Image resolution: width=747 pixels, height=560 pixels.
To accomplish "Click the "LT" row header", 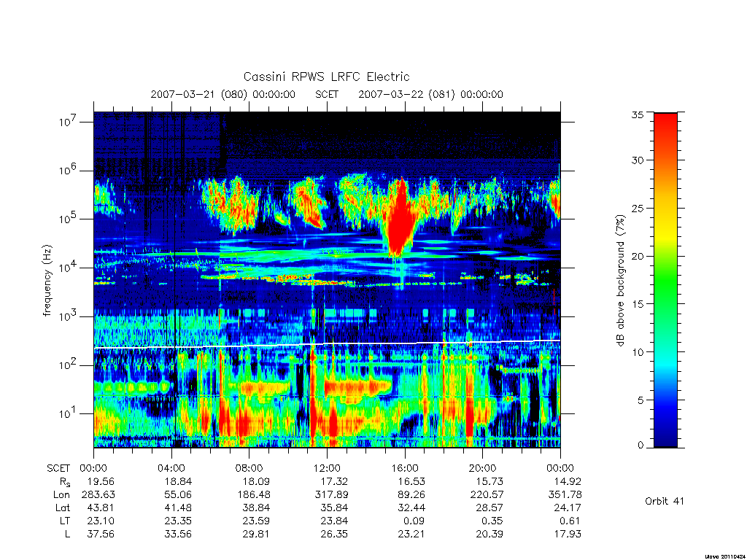I will point(65,521).
